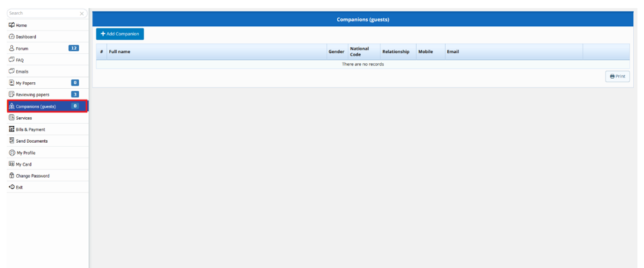Open My Papers document icon

11,83
